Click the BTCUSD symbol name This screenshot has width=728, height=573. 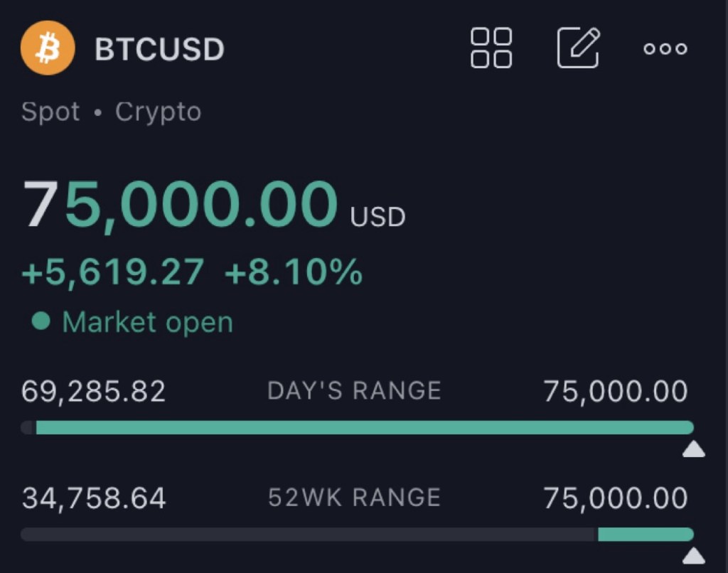click(x=159, y=49)
